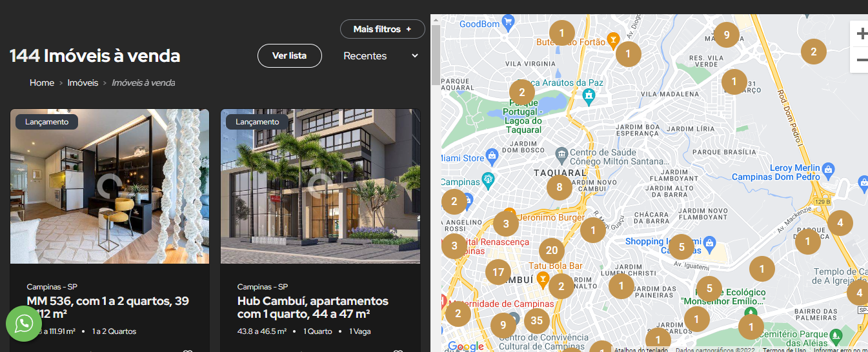Go to Home breadcrumb
This screenshot has height=352, width=868.
42,83
